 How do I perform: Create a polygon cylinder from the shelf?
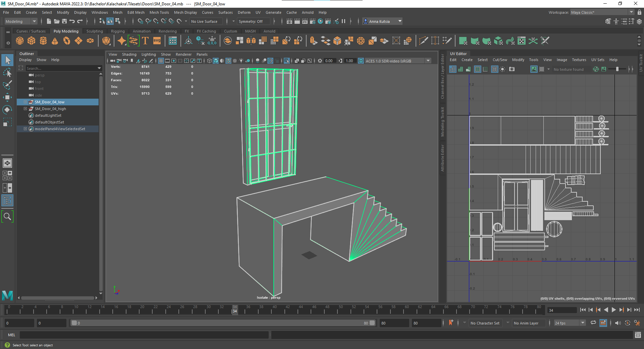coord(43,41)
